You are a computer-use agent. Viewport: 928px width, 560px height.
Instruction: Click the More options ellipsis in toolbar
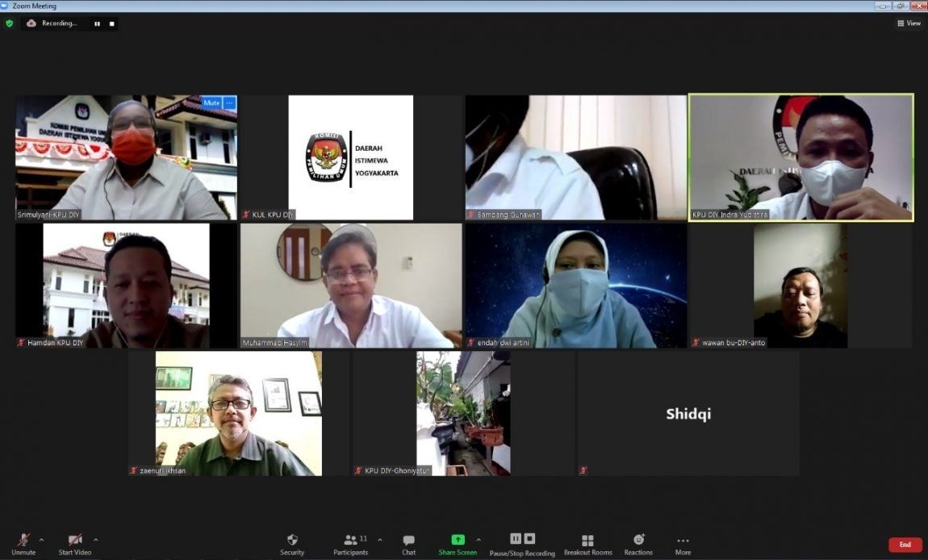[x=683, y=544]
